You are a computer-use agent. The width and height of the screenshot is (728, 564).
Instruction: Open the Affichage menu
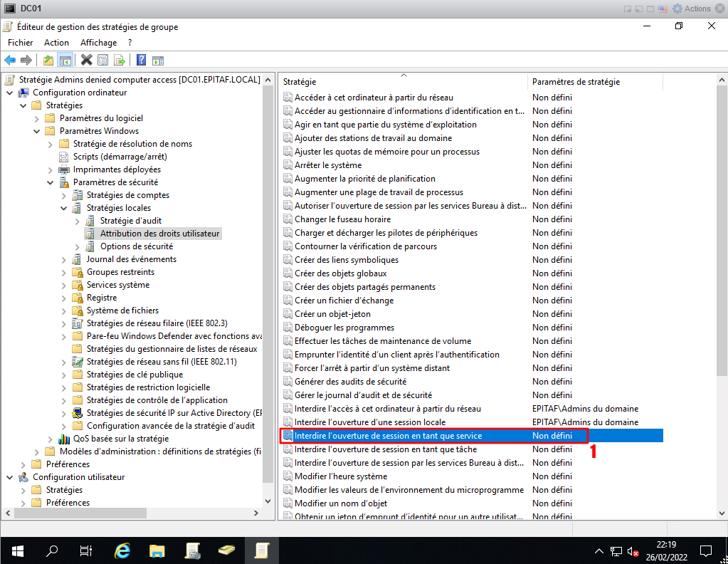click(x=97, y=43)
